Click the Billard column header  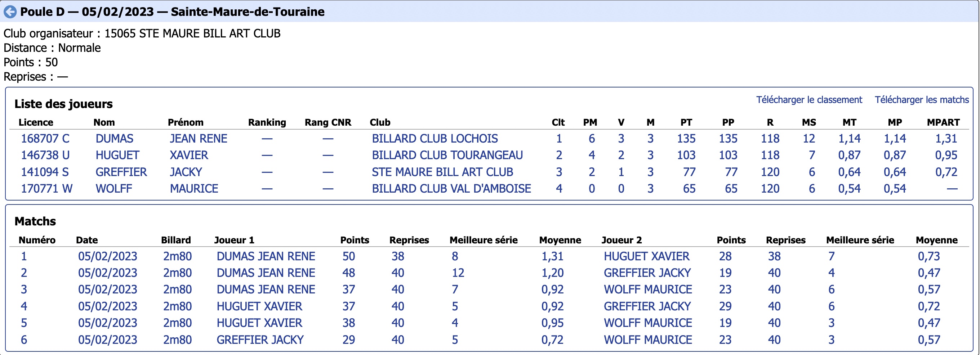point(176,240)
